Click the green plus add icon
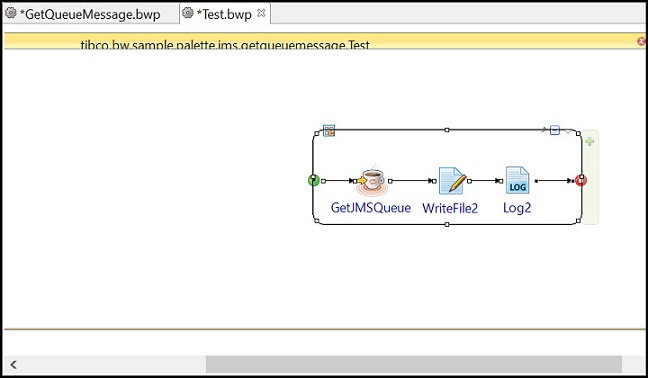 [590, 141]
